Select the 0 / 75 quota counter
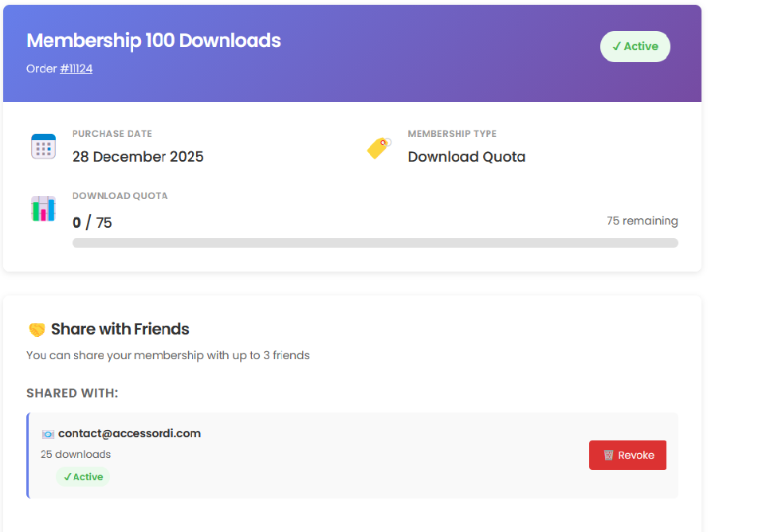The width and height of the screenshot is (770, 532). tap(92, 222)
